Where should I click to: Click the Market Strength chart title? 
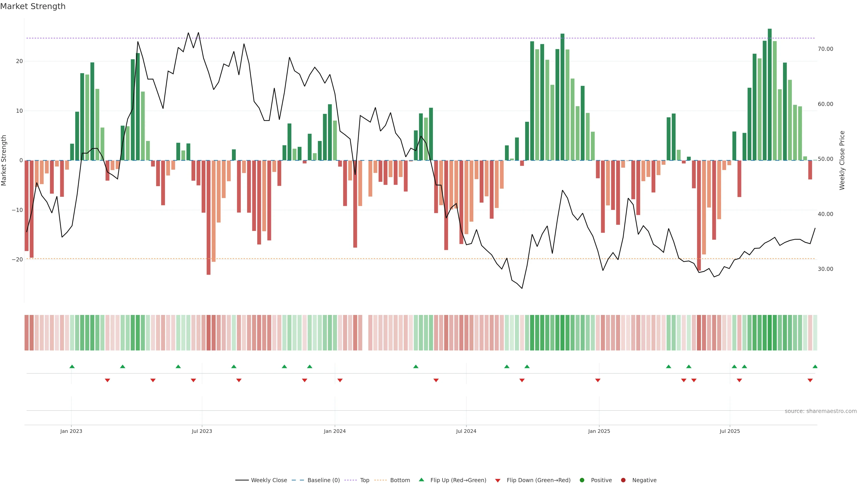(x=33, y=6)
